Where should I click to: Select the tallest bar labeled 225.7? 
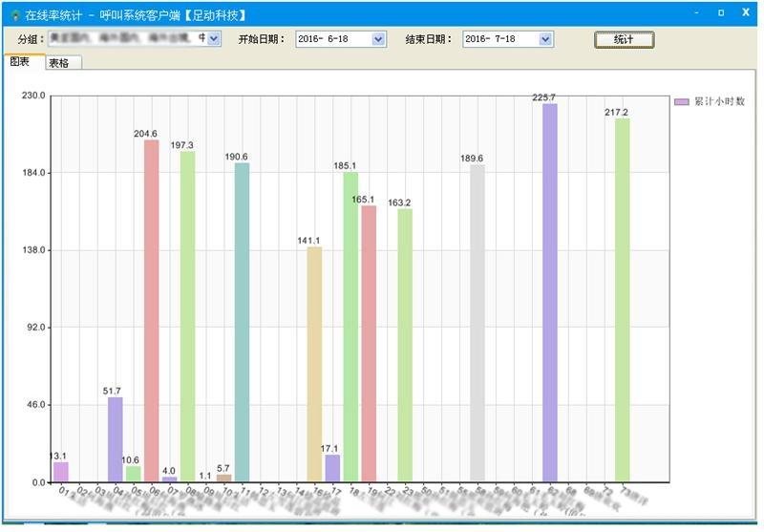(x=550, y=292)
